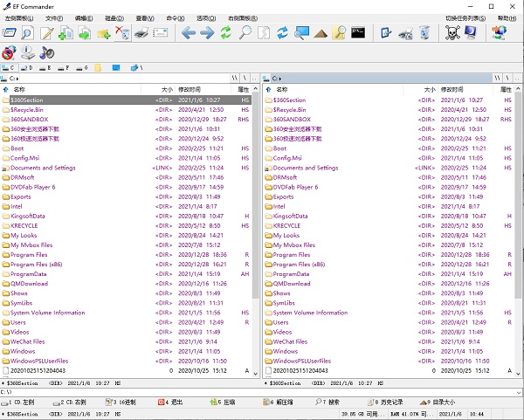The height and width of the screenshot is (420, 524).
Task: Click the 5 压缩 function button
Action: click(x=221, y=402)
